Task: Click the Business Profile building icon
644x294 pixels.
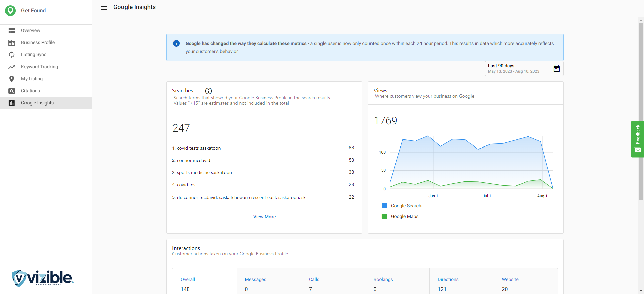Action: (12, 43)
